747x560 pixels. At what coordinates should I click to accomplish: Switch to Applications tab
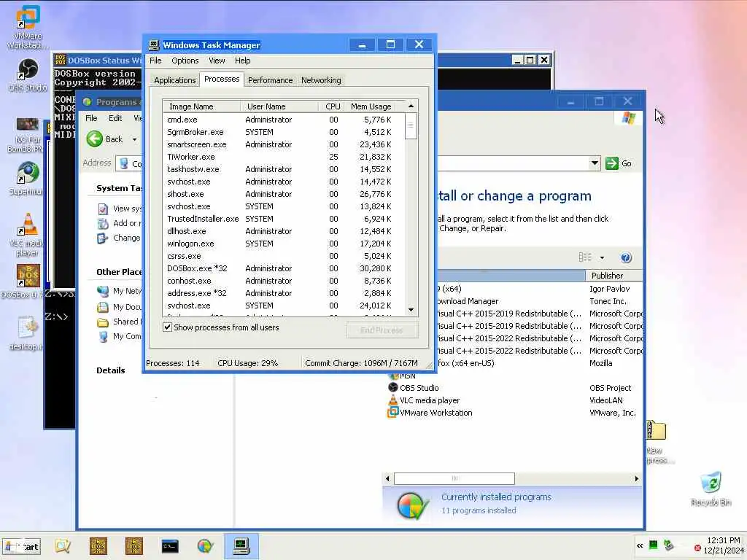click(175, 80)
